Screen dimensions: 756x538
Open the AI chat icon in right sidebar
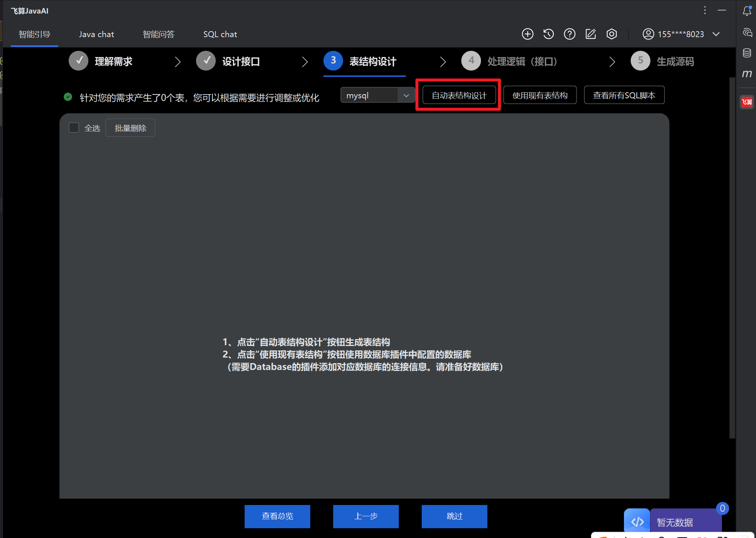pyautogui.click(x=747, y=32)
